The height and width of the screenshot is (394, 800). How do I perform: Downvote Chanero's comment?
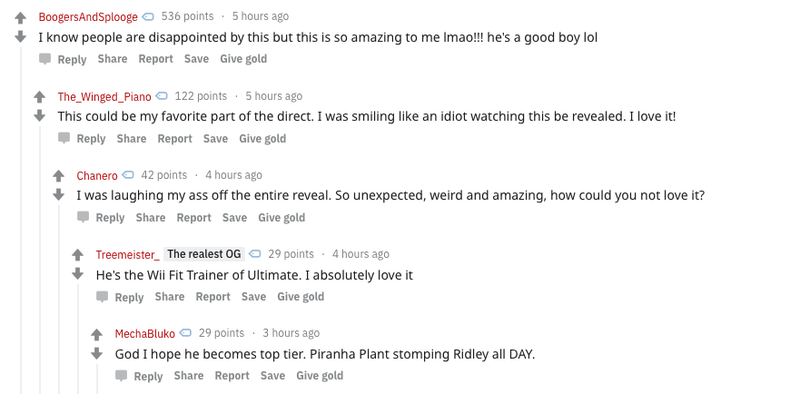(x=59, y=194)
